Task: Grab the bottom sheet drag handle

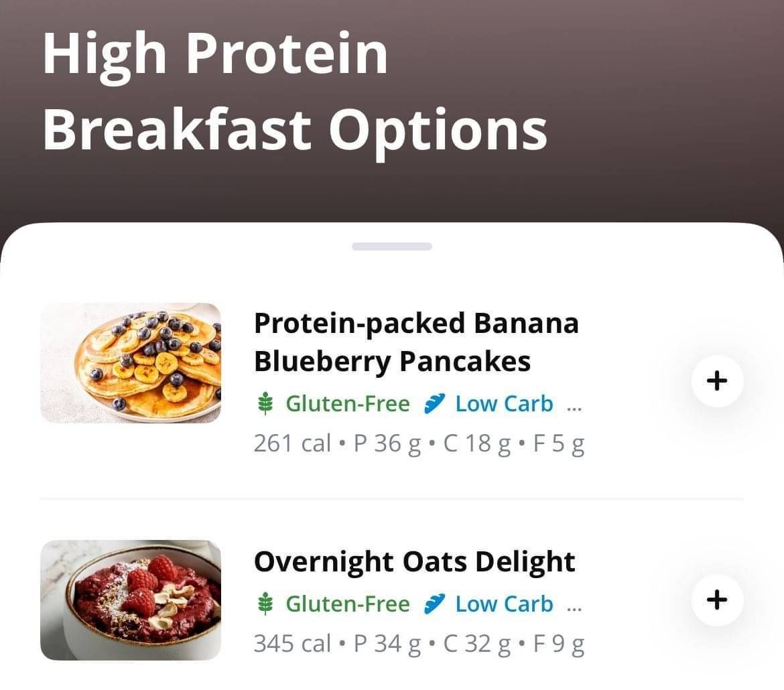Action: click(392, 247)
